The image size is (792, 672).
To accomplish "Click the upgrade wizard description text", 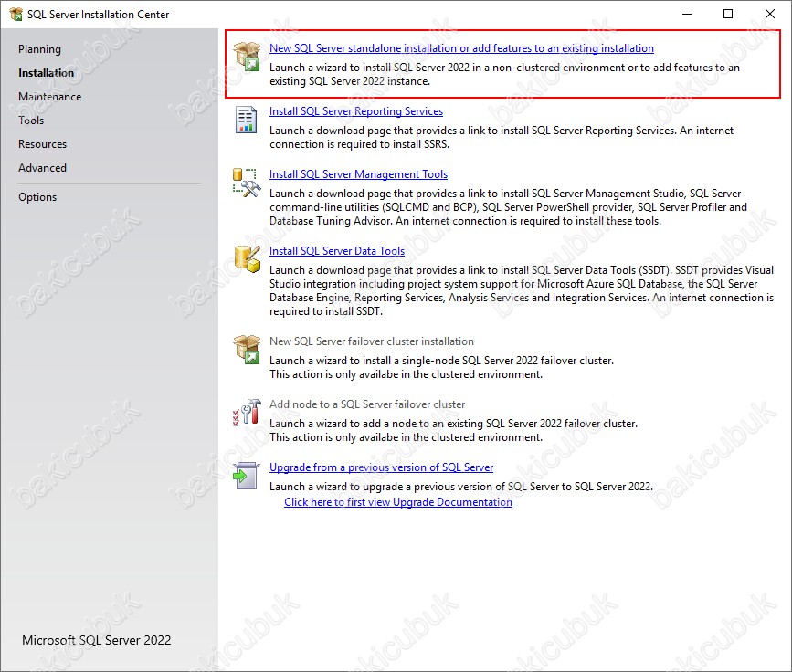I will coord(461,487).
